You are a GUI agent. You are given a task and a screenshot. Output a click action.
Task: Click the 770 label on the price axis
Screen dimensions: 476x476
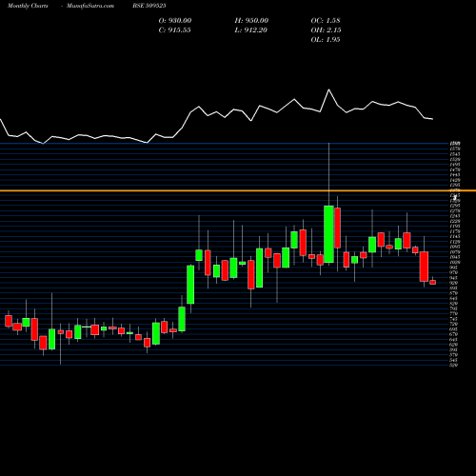click(x=454, y=314)
